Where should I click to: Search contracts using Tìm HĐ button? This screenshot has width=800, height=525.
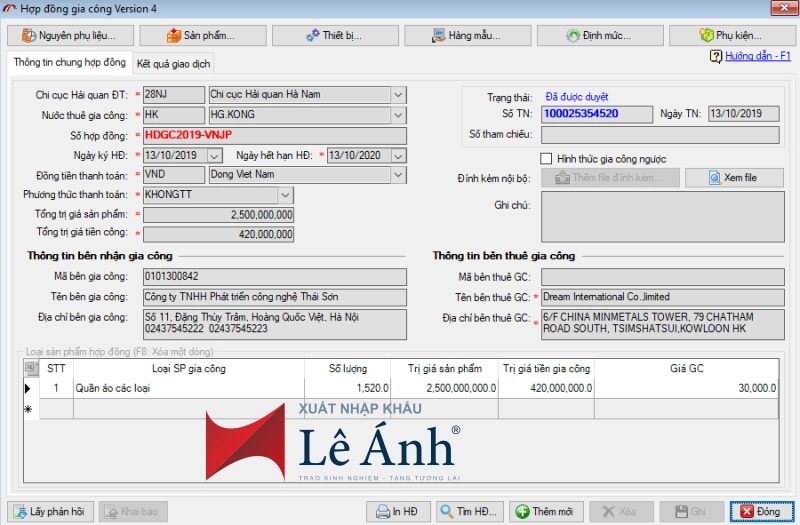click(x=469, y=511)
